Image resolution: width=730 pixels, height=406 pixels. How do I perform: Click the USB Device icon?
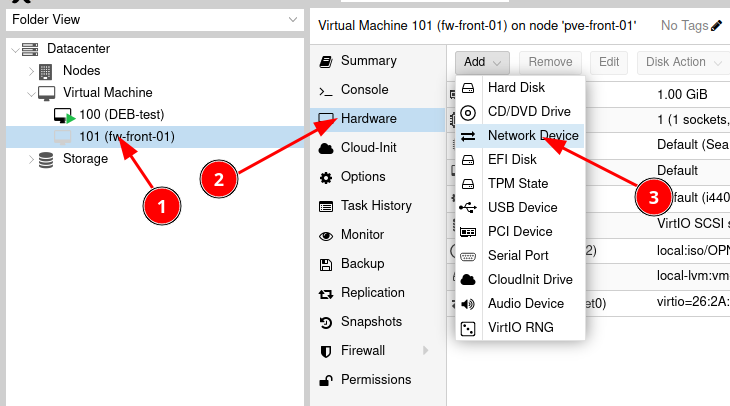468,208
